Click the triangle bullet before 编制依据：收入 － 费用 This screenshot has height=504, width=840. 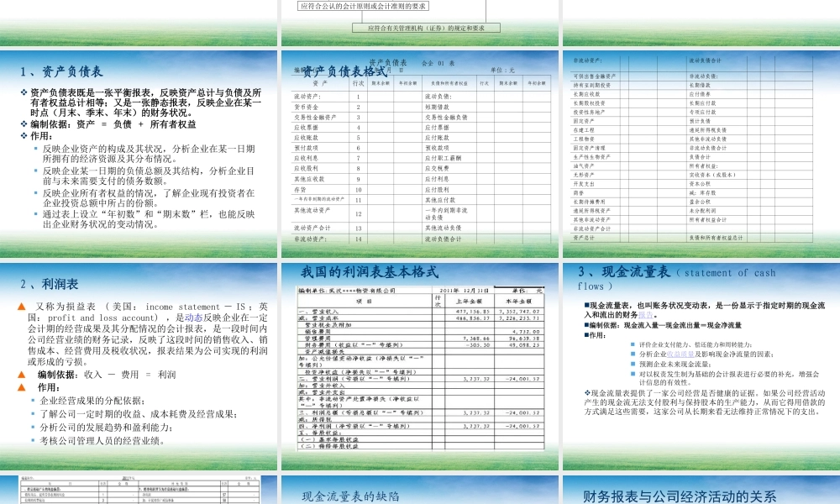20,375
